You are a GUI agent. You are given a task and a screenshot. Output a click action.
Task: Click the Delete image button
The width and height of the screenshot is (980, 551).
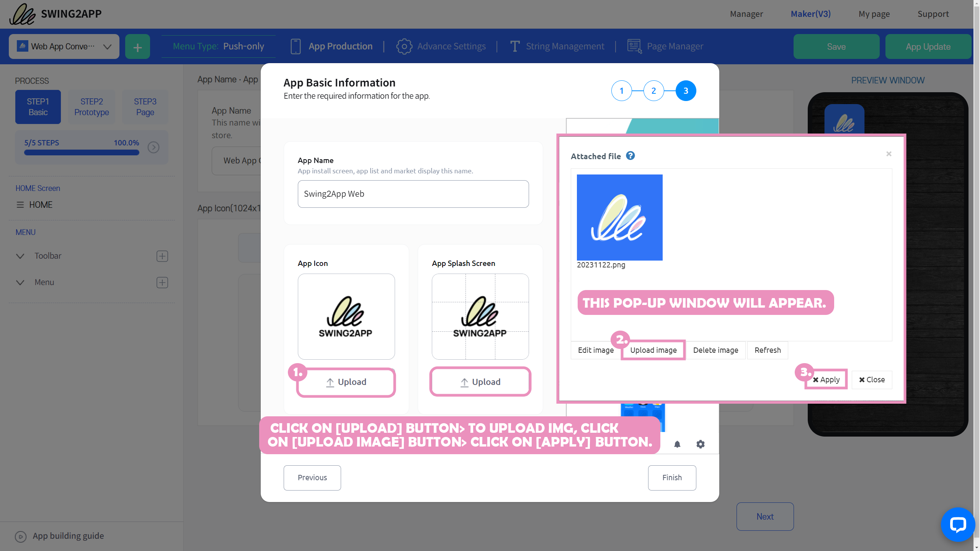[x=715, y=350]
